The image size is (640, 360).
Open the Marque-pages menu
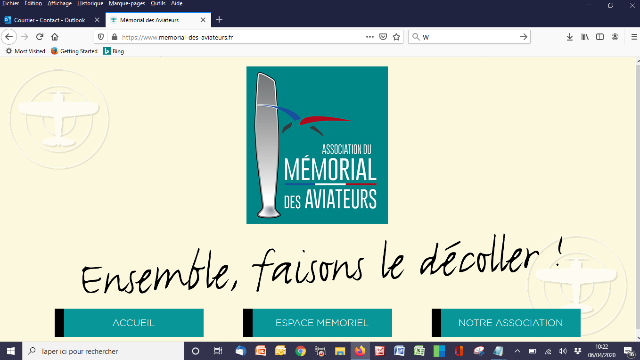coord(127,3)
